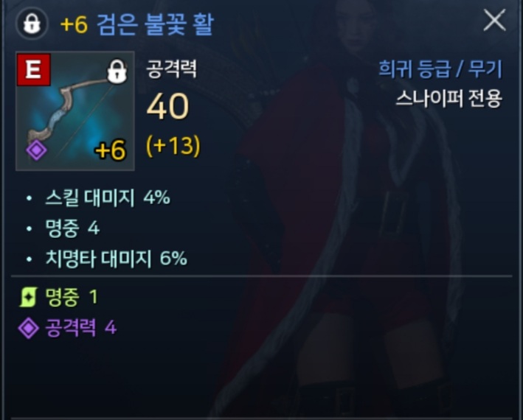Close the item tooltip with X

[495, 21]
